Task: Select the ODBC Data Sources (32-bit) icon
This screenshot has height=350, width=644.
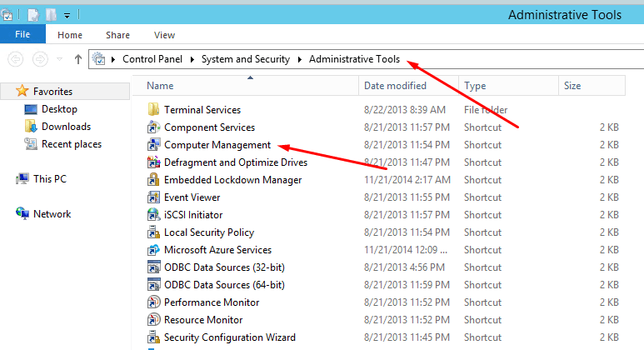Action: (x=153, y=267)
